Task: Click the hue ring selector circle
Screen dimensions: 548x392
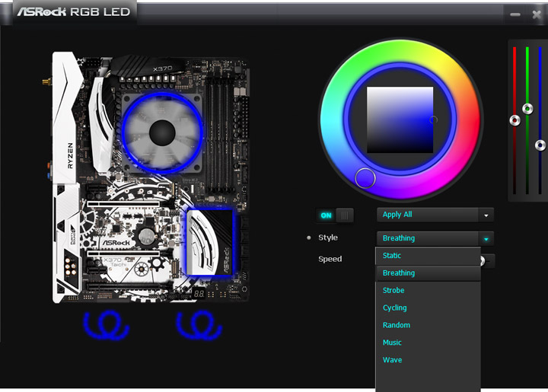Action: (365, 178)
